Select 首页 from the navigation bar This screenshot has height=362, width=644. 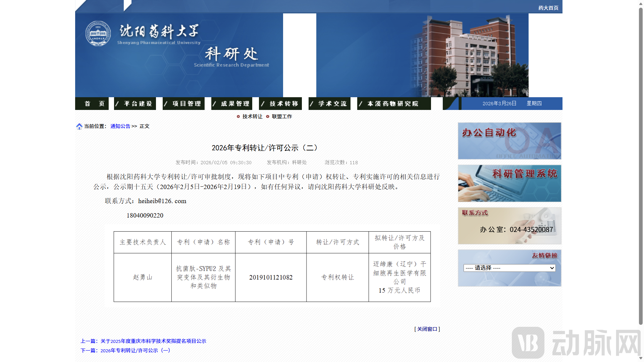(x=92, y=104)
